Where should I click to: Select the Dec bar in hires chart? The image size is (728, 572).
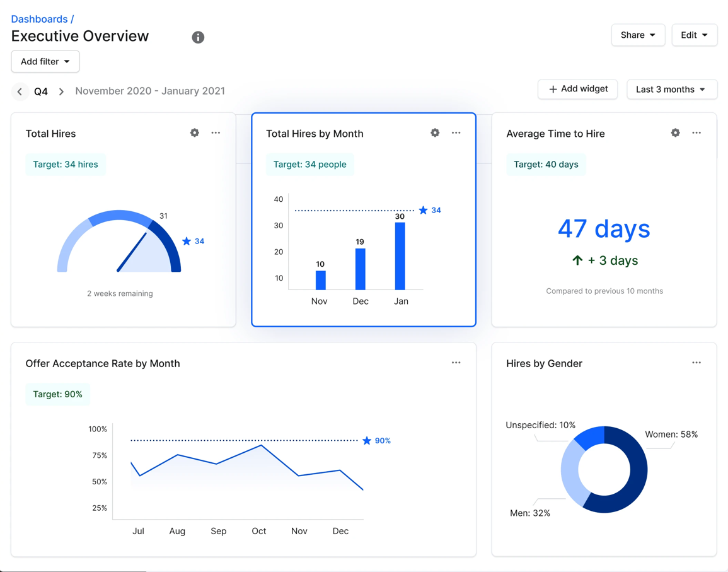(361, 269)
